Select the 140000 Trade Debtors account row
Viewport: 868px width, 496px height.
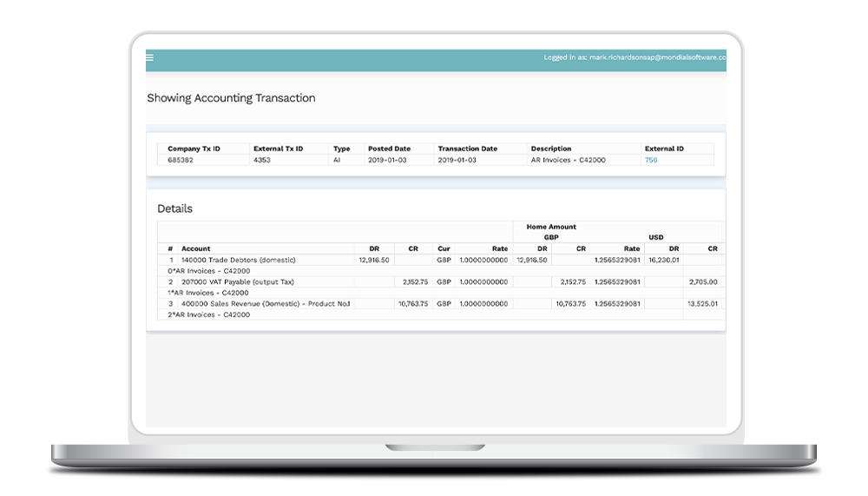click(238, 260)
